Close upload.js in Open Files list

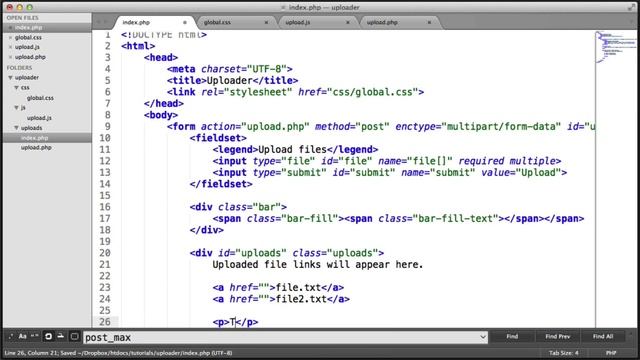click(x=10, y=47)
